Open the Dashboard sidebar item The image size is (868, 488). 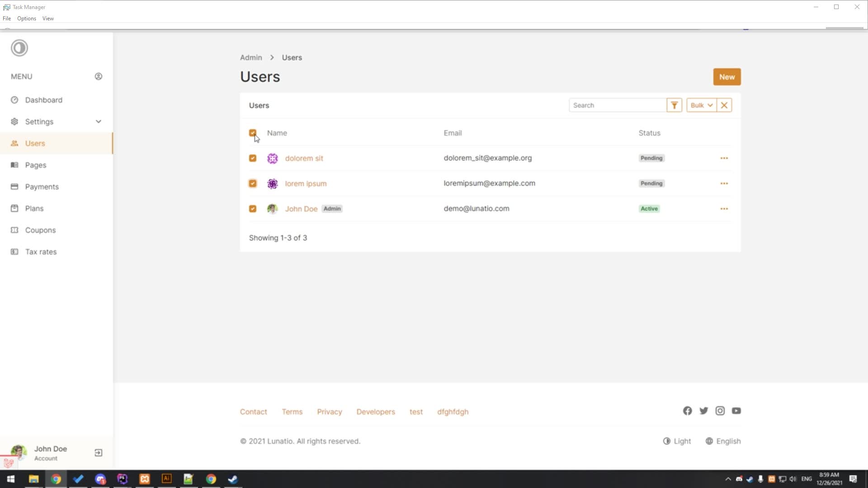(57, 100)
